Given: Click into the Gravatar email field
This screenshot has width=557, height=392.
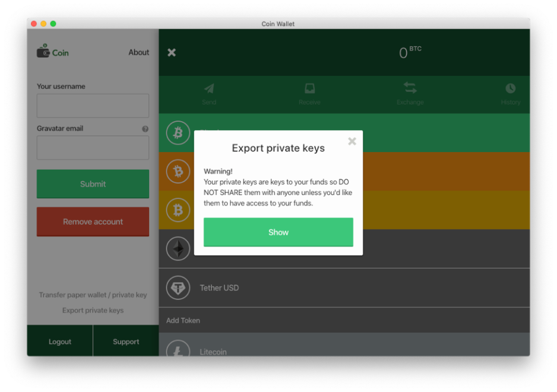Looking at the screenshot, I should point(93,148).
